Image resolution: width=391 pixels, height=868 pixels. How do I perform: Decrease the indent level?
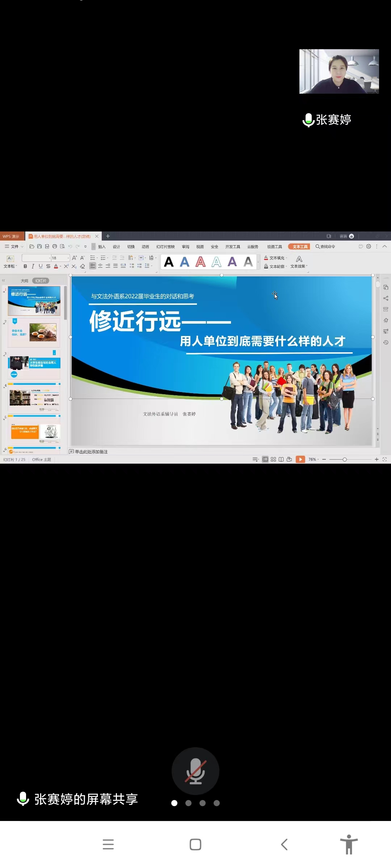click(114, 258)
